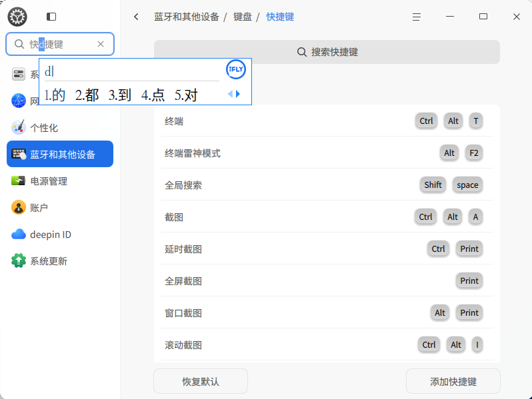Click the I key of 滚动截图

click(477, 344)
